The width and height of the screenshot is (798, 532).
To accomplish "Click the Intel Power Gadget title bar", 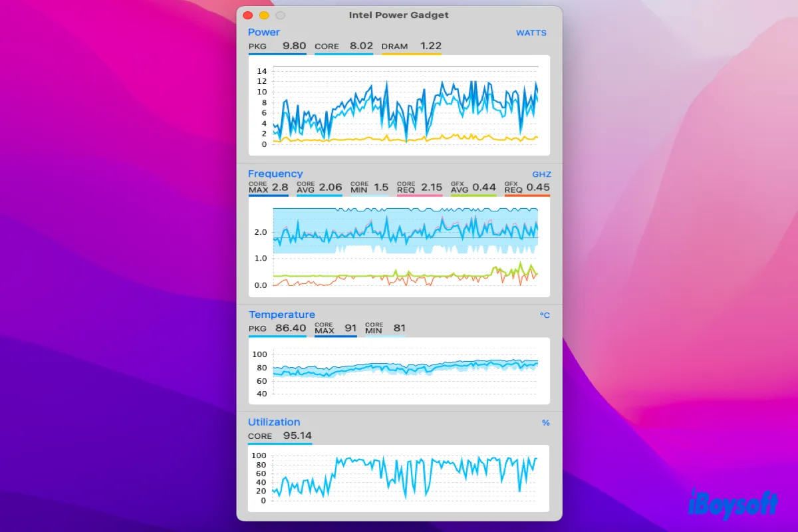I will 399,15.
